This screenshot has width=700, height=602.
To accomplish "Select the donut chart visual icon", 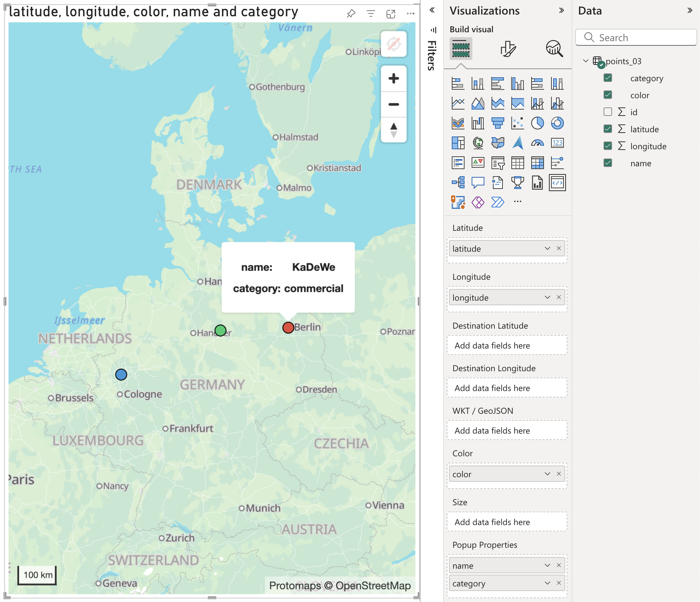I will [557, 123].
